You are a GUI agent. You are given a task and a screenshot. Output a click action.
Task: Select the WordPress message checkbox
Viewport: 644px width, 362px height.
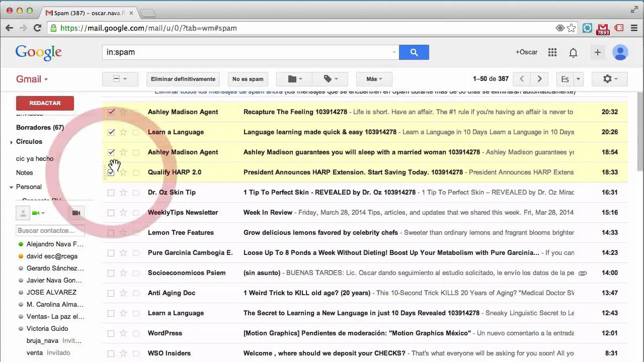[111, 333]
